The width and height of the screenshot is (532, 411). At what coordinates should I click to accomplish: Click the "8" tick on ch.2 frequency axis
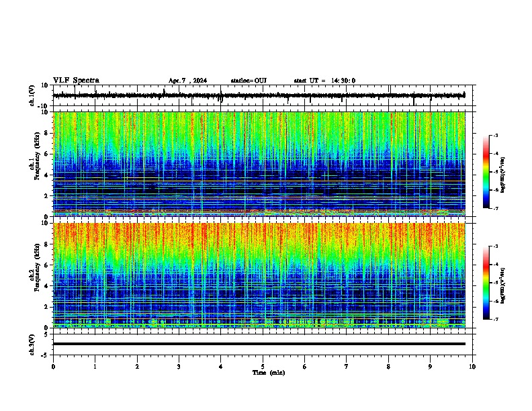click(x=46, y=244)
